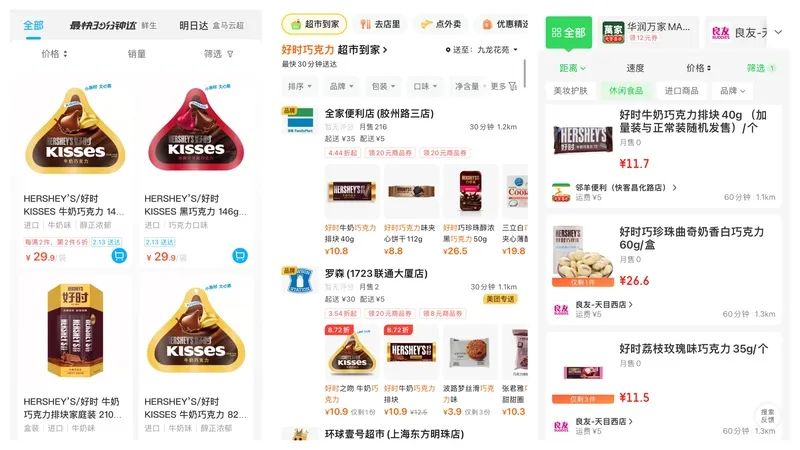Click the filter funnel icon beside 筛选
800x450 pixels.
click(230, 54)
